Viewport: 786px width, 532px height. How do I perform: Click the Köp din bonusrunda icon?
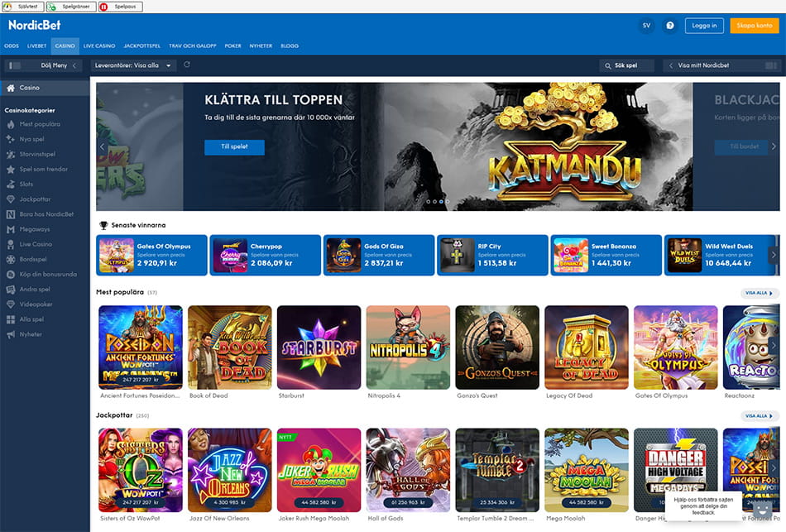(11, 275)
